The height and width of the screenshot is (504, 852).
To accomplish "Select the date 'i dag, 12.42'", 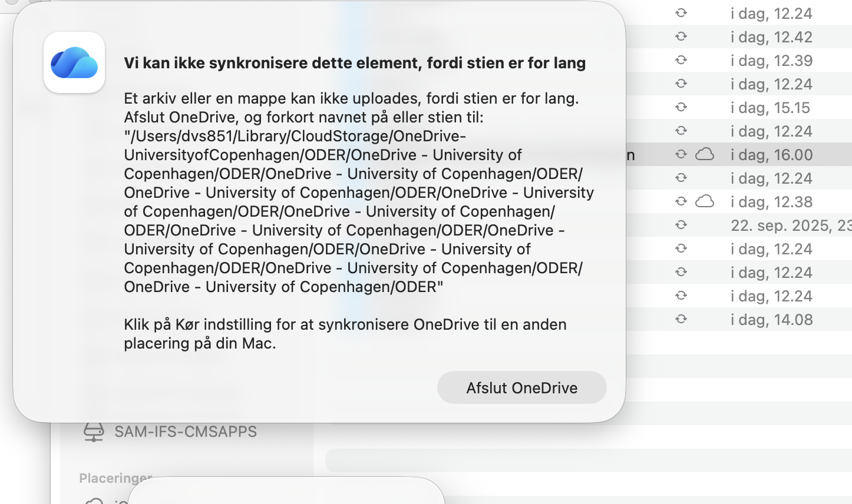I will point(771,37).
